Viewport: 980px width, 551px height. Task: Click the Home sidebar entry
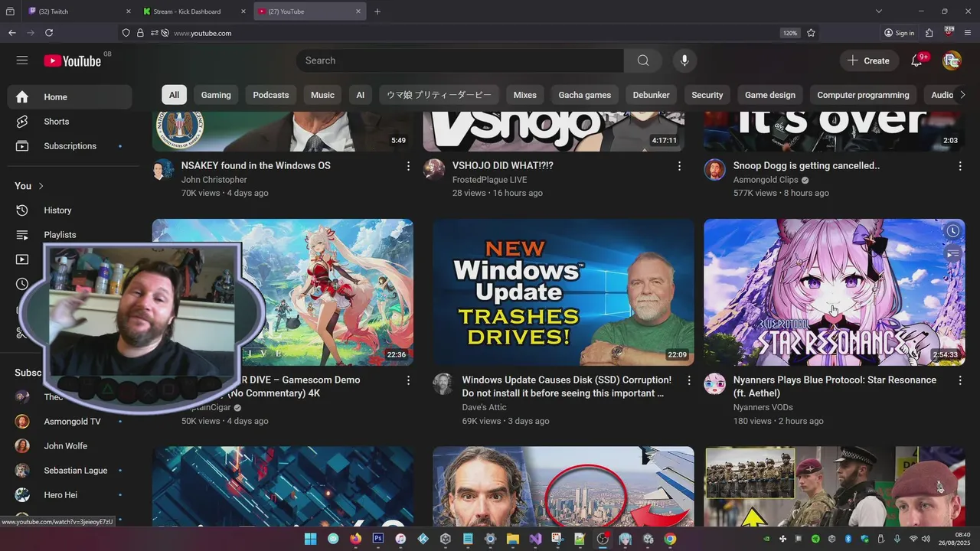click(70, 97)
